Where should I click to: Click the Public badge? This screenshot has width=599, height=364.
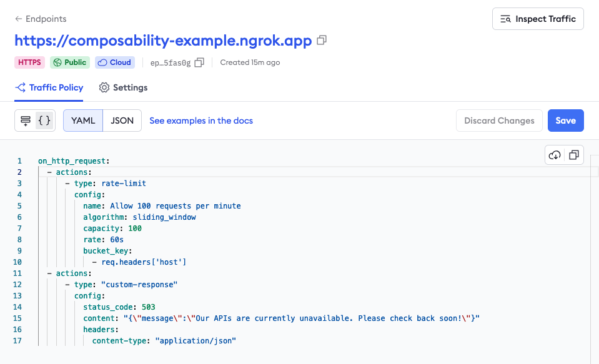tap(70, 62)
